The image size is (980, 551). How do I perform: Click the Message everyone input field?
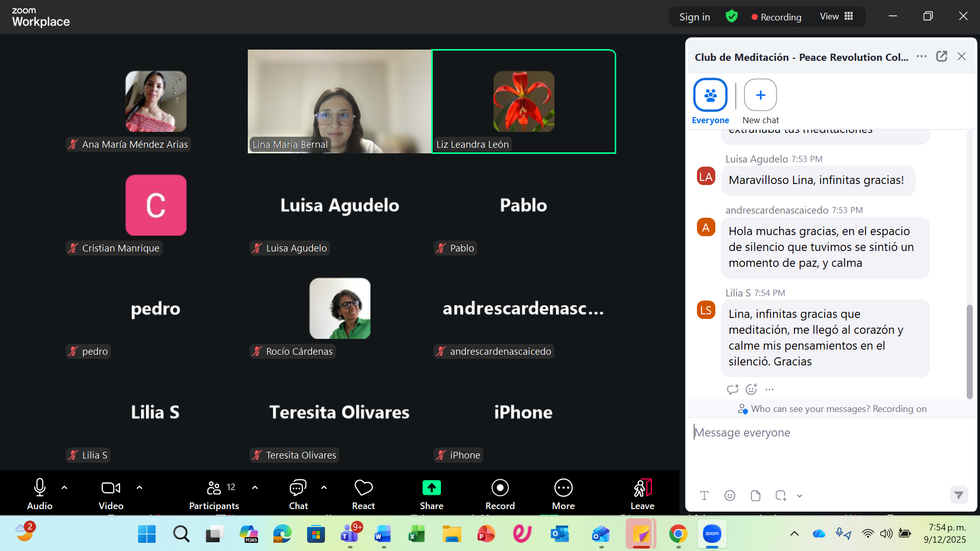click(828, 433)
